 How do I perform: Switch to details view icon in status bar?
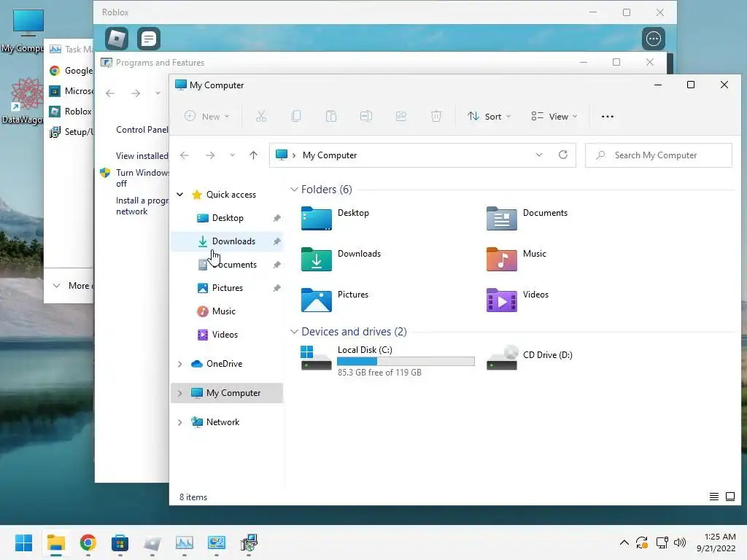713,497
